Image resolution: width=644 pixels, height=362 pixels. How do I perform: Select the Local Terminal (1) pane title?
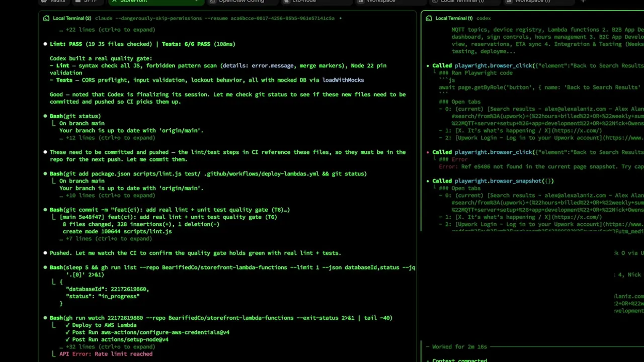pyautogui.click(x=454, y=18)
